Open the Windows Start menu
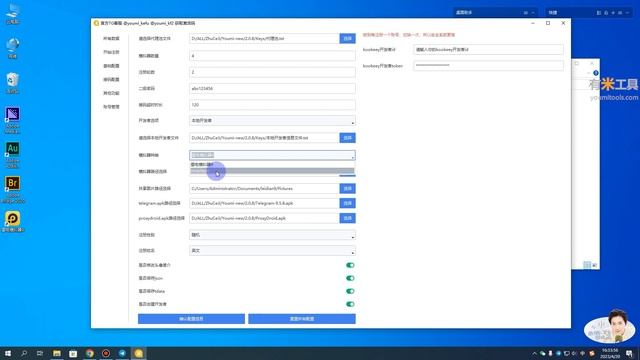The height and width of the screenshot is (360, 640). coord(8,353)
